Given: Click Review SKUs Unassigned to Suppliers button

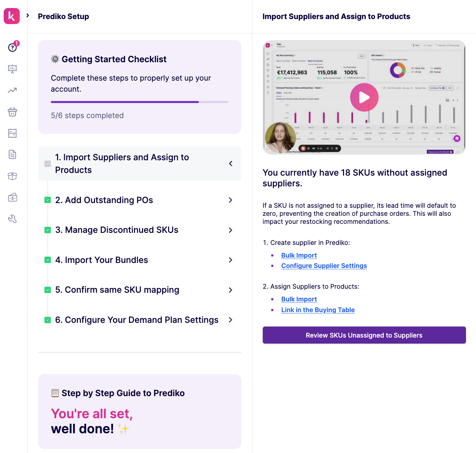Looking at the screenshot, I should coord(364,335).
